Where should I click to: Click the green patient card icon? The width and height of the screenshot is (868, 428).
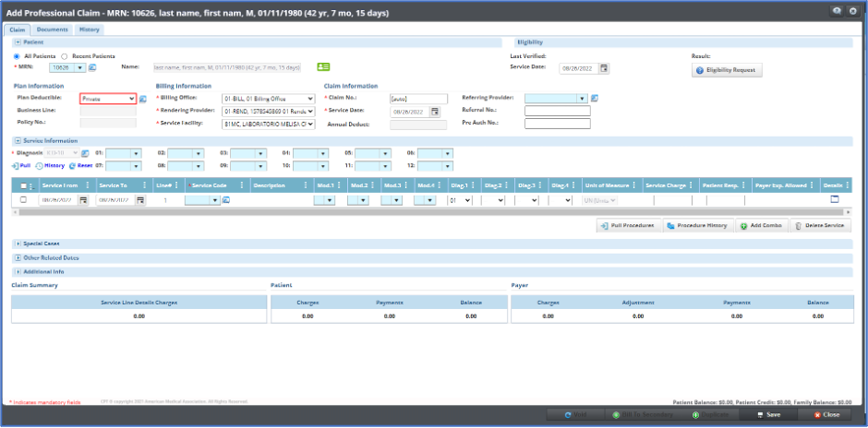pos(323,67)
